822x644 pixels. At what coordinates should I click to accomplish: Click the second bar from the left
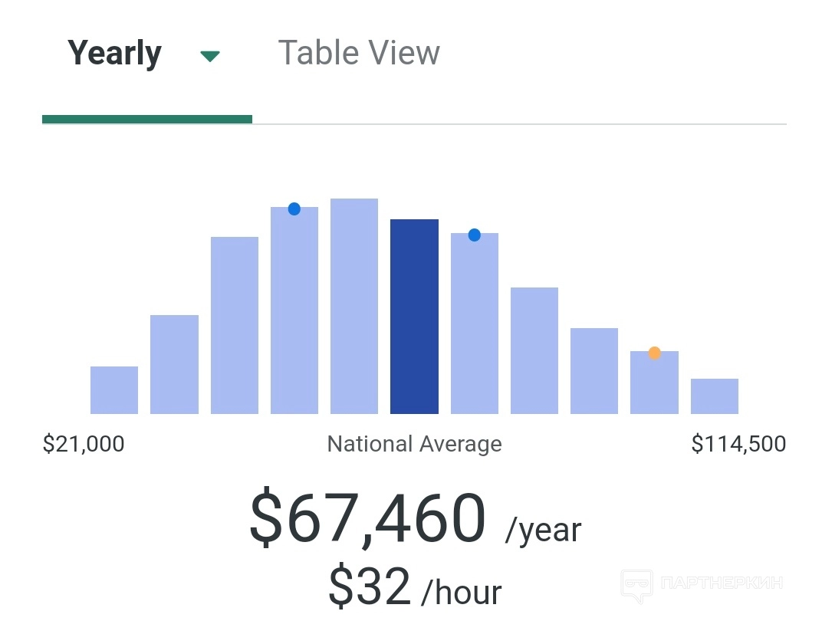(174, 364)
